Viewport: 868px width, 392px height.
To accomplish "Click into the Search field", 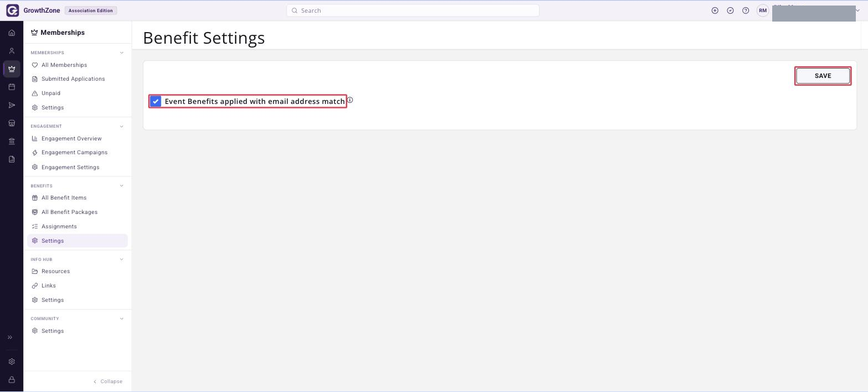I will (412, 11).
